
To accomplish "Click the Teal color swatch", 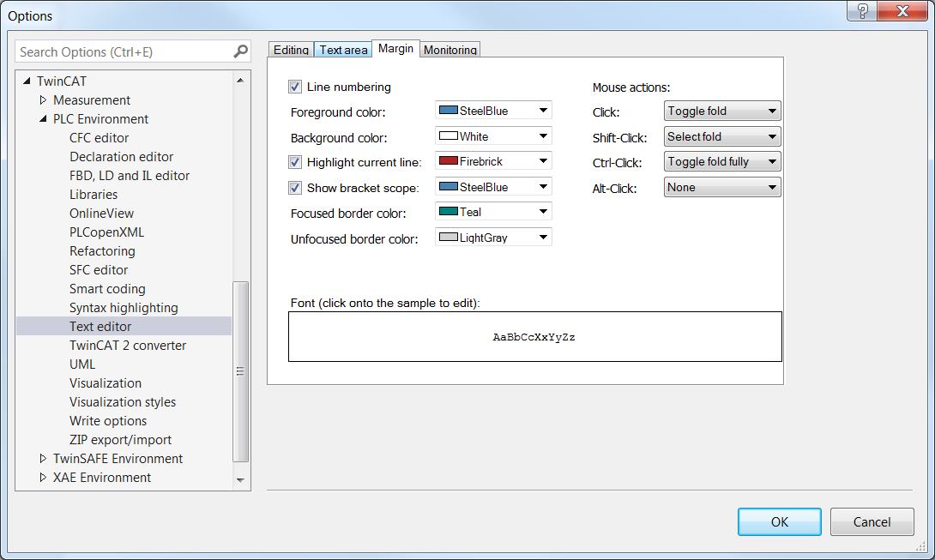I will [449, 211].
